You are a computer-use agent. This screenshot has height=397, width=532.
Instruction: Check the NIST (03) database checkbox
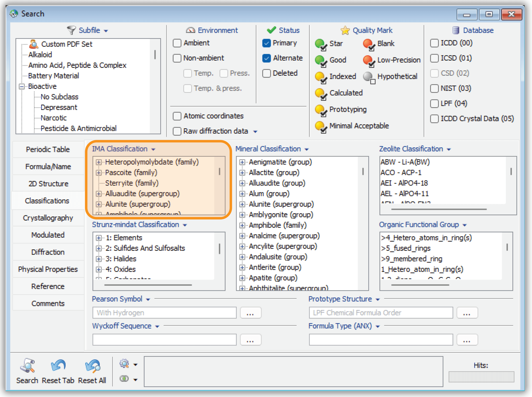[x=434, y=88]
